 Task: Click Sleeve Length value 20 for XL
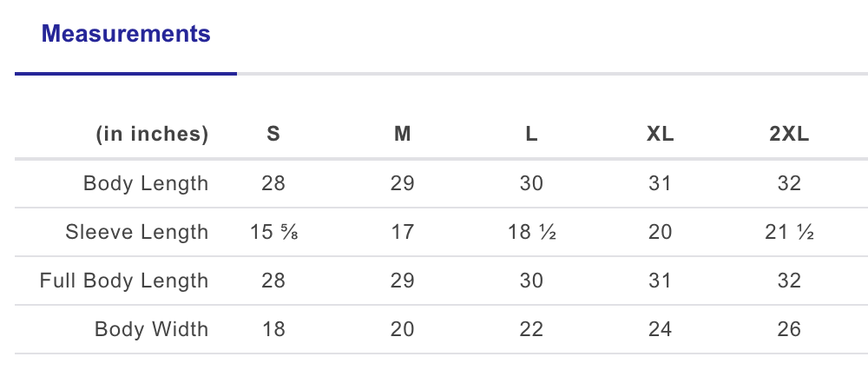pos(660,232)
